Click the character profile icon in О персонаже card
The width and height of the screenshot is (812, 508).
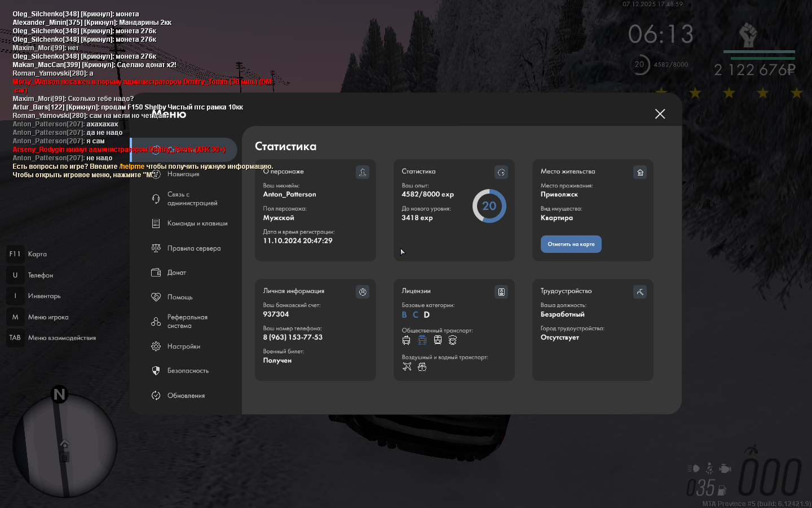pos(363,172)
